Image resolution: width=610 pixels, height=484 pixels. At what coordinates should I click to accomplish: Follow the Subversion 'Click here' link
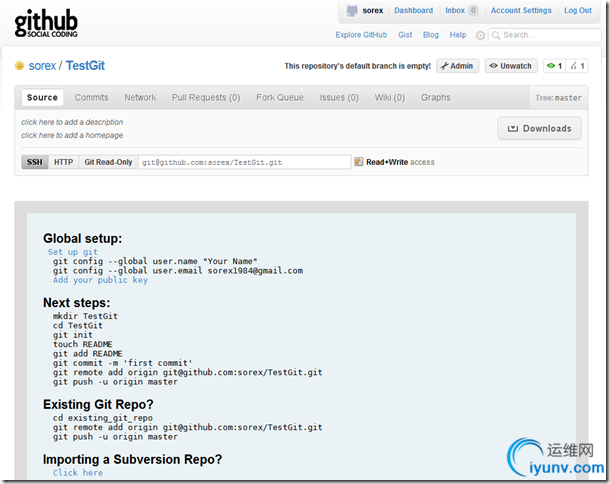coord(78,473)
